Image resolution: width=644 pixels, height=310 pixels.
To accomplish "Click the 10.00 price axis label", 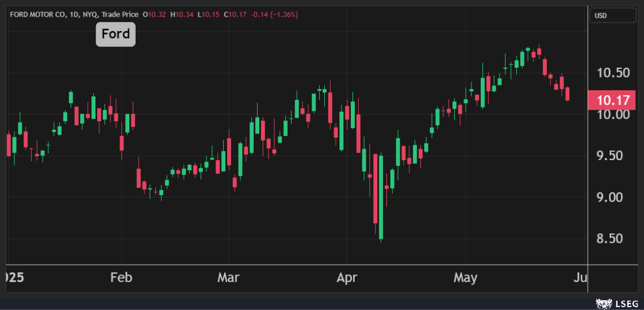I will point(613,114).
